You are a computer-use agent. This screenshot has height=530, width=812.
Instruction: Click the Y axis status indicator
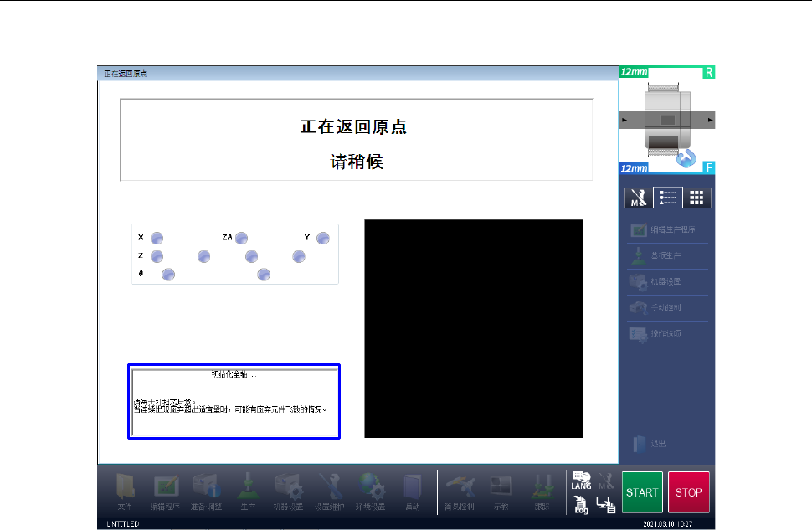coord(323,238)
